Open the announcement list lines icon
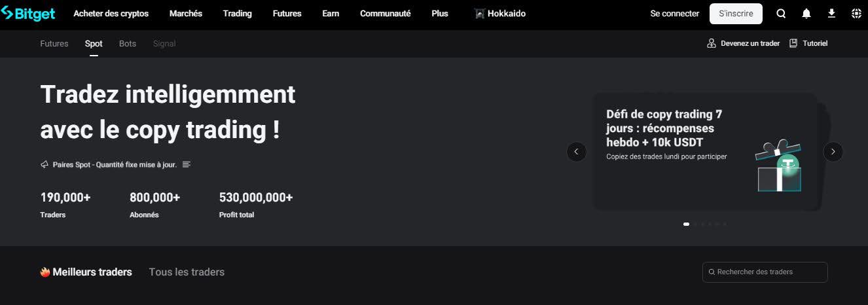 click(187, 164)
